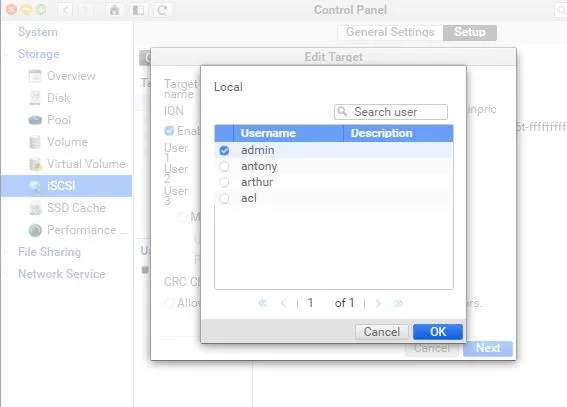The width and height of the screenshot is (567, 407).
Task: Confirm selection with OK button
Action: coord(438,331)
